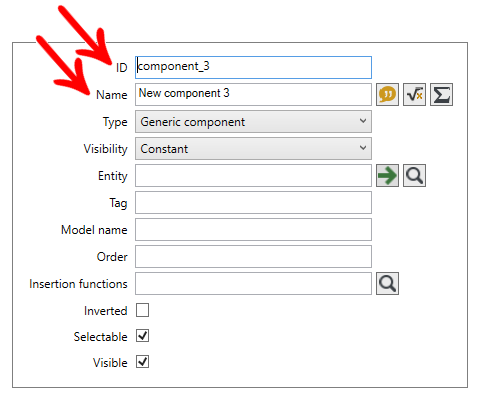Open the square root formula editor icon
This screenshot has height=405, width=484.
click(x=414, y=95)
